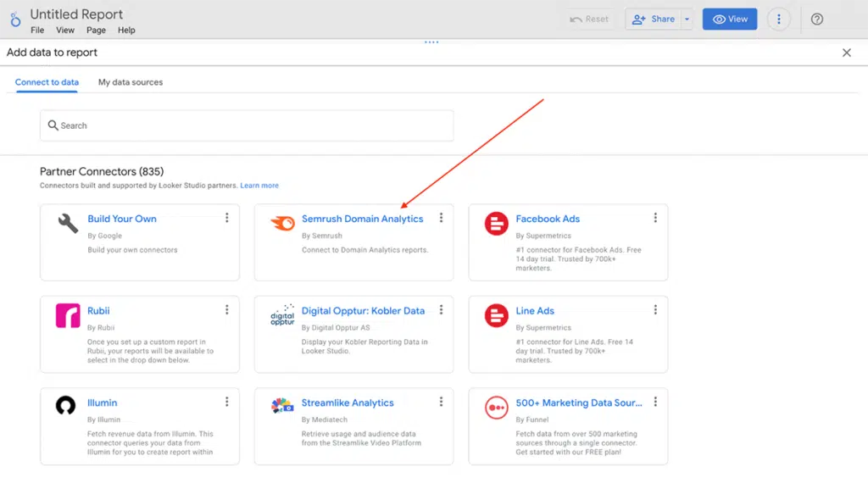Open the kebab menu on Rubii card
The height and width of the screenshot is (478, 868).
pos(227,310)
